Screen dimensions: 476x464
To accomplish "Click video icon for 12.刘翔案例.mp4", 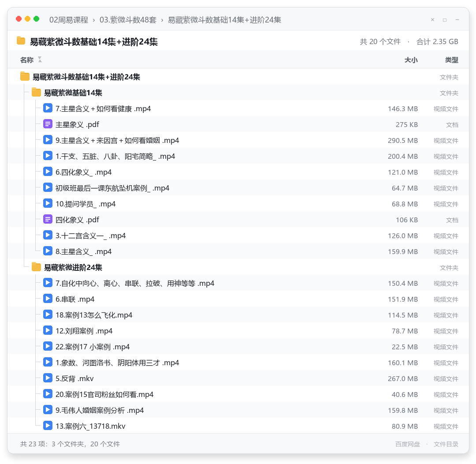I will tap(48, 330).
